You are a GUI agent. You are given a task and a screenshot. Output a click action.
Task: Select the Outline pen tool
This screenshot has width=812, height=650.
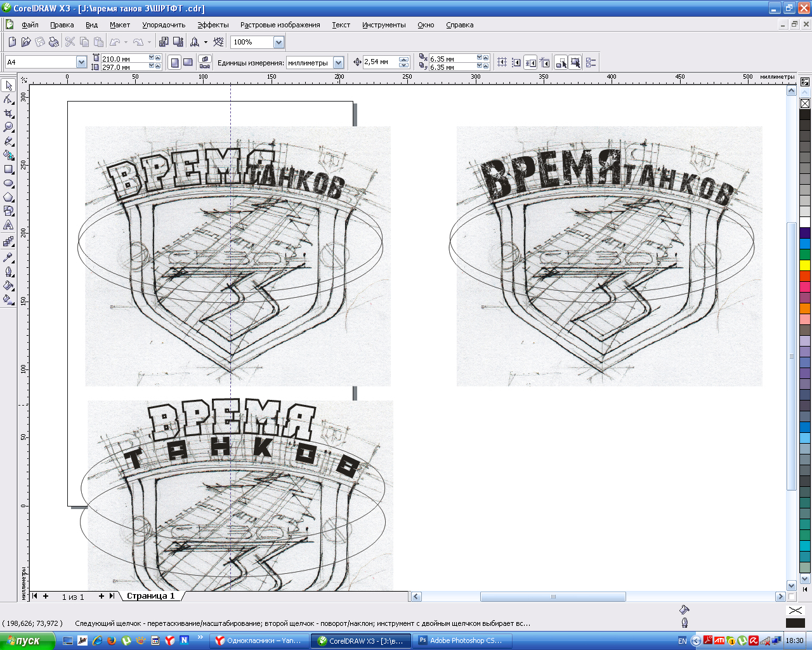point(8,272)
